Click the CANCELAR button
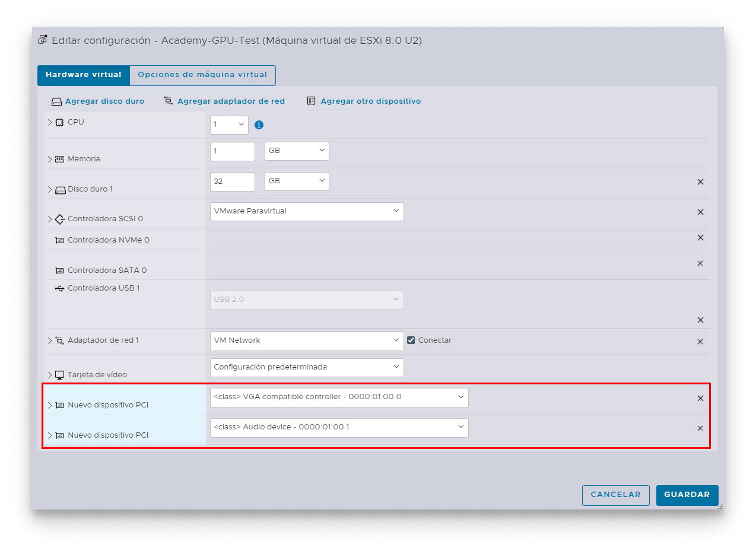The width and height of the screenshot is (756, 548). [x=615, y=495]
